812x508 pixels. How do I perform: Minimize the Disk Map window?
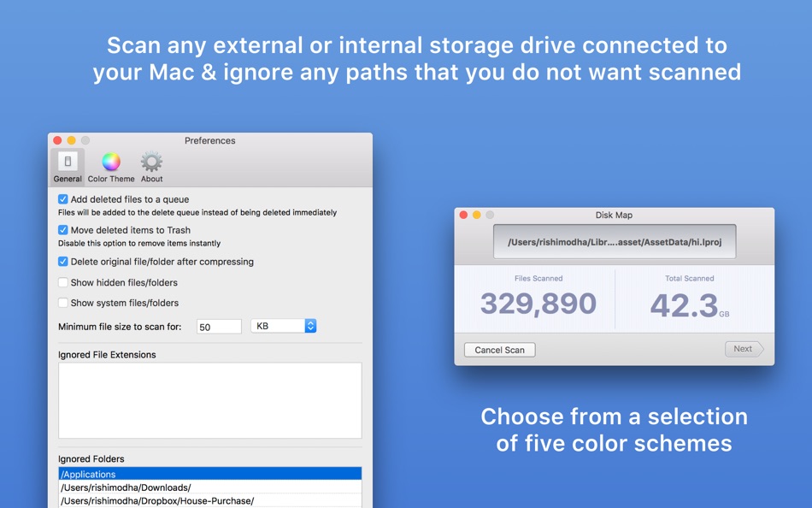476,215
